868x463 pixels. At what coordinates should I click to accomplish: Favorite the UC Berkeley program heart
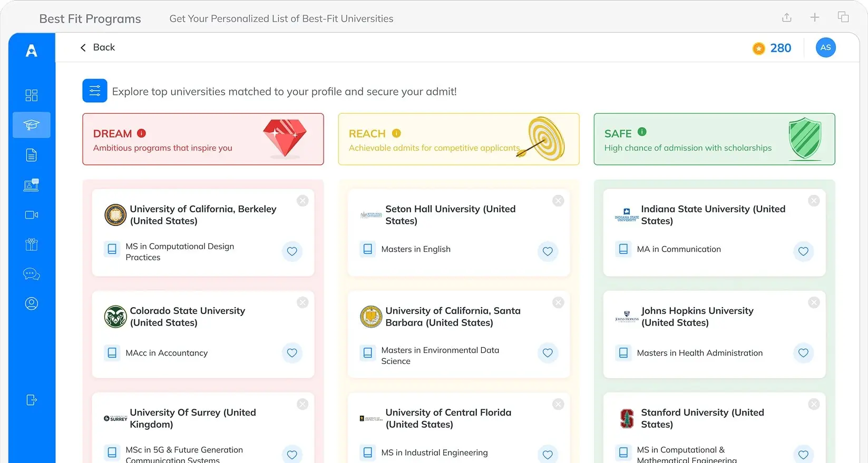tap(292, 251)
